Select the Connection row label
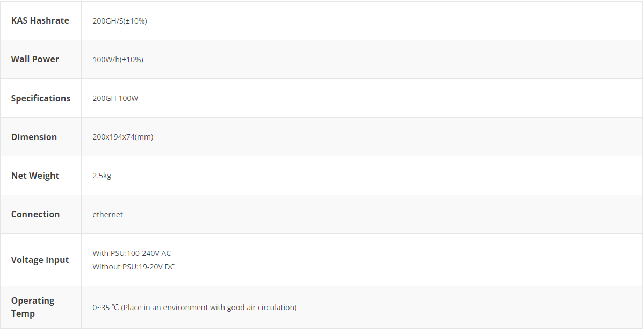This screenshot has width=644, height=329. pyautogui.click(x=35, y=214)
